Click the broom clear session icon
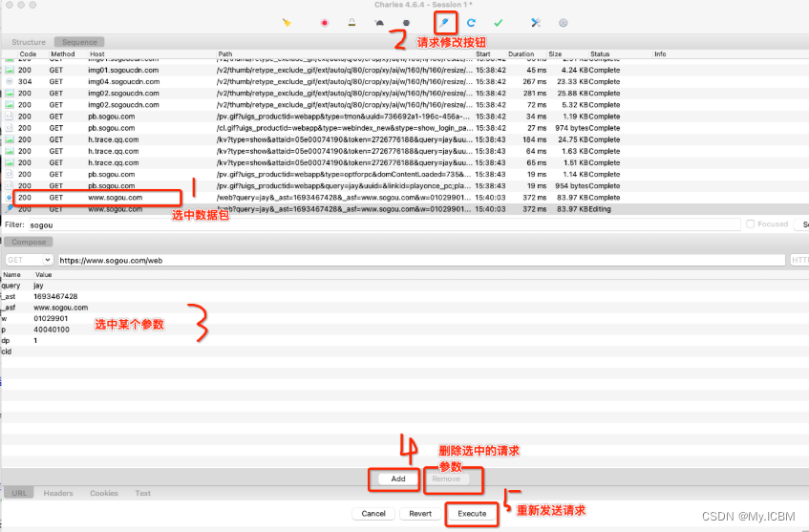This screenshot has height=532, width=809. (x=287, y=23)
